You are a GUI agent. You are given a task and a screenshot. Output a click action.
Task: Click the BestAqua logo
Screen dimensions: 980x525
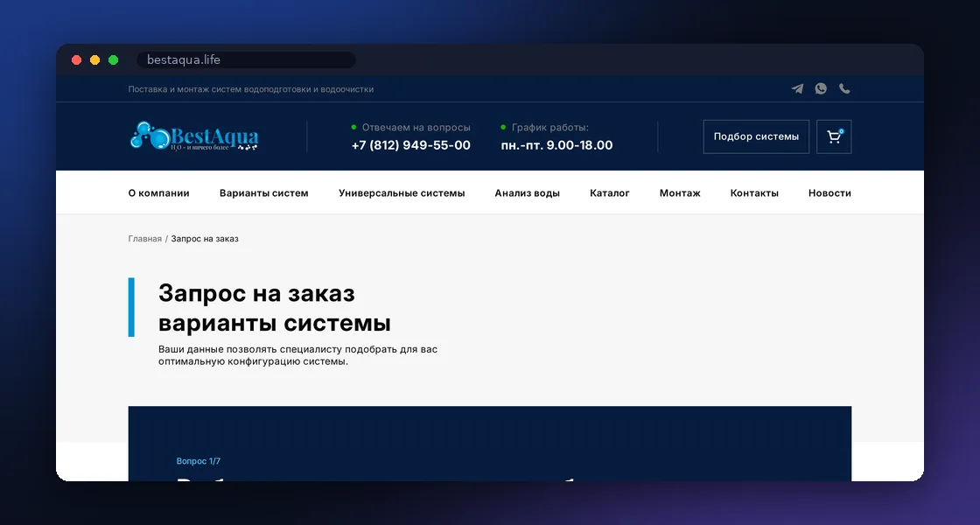click(193, 136)
